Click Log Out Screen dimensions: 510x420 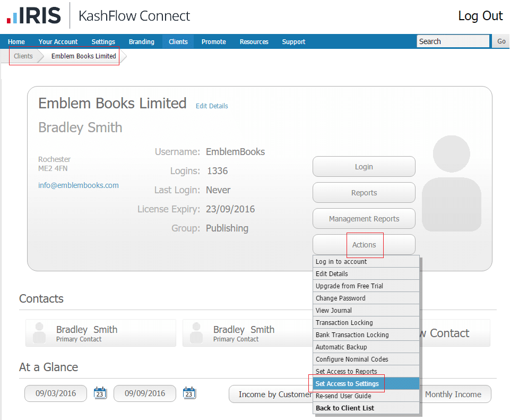[x=480, y=16]
